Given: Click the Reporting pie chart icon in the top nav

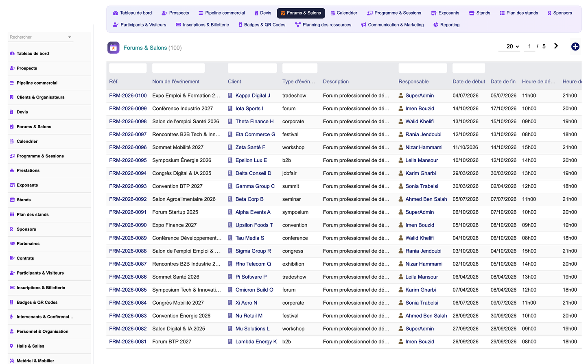Looking at the screenshot, I should (x=436, y=25).
